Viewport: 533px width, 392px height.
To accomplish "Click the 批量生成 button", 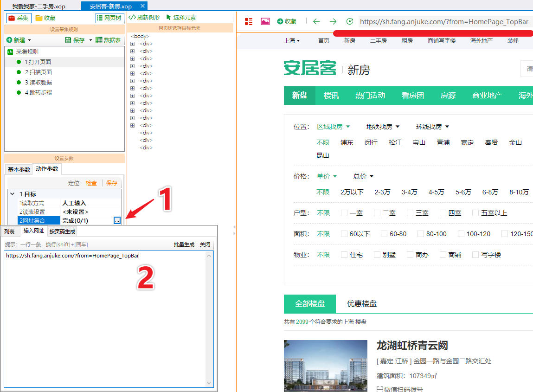I will click(x=184, y=244).
